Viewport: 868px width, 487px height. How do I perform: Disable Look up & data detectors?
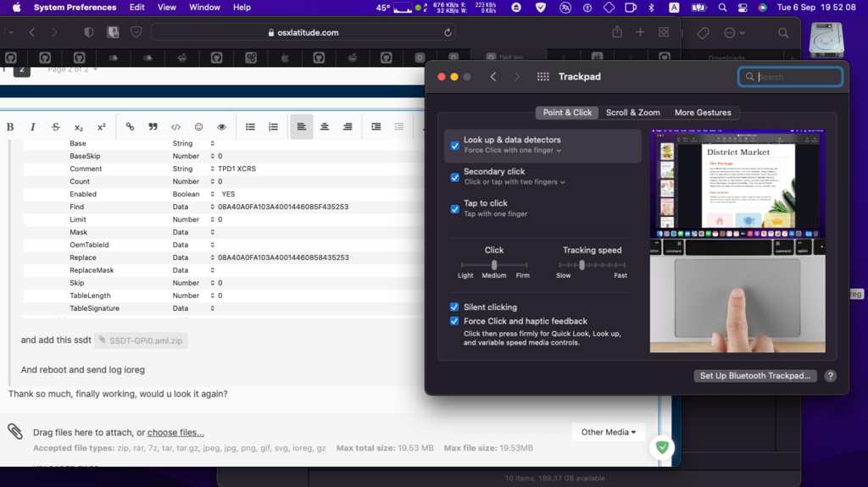click(x=455, y=146)
